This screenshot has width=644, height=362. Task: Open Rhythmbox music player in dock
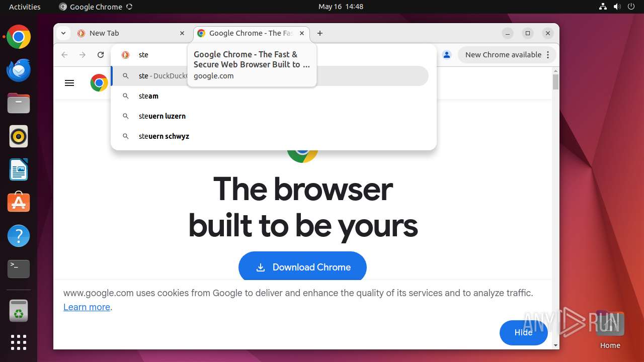pyautogui.click(x=19, y=137)
